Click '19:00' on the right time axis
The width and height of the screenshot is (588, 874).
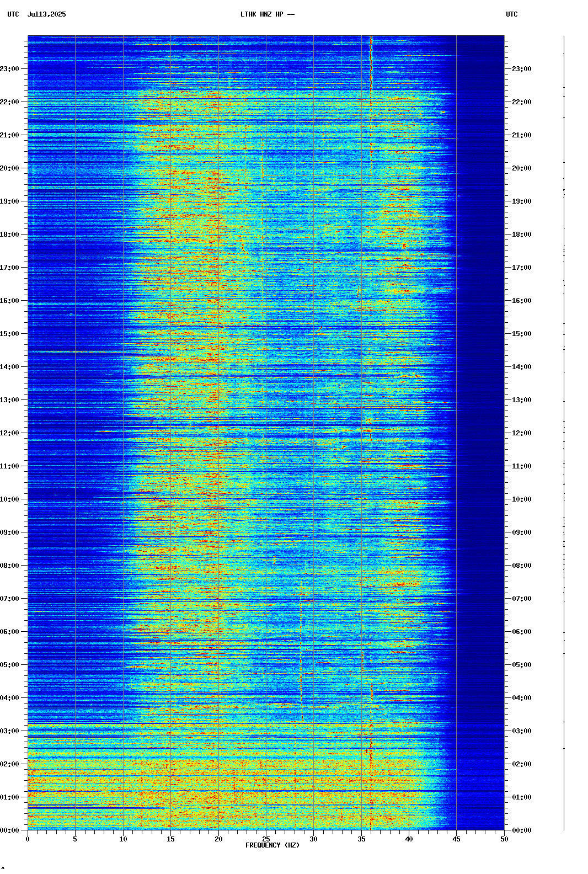[522, 201]
